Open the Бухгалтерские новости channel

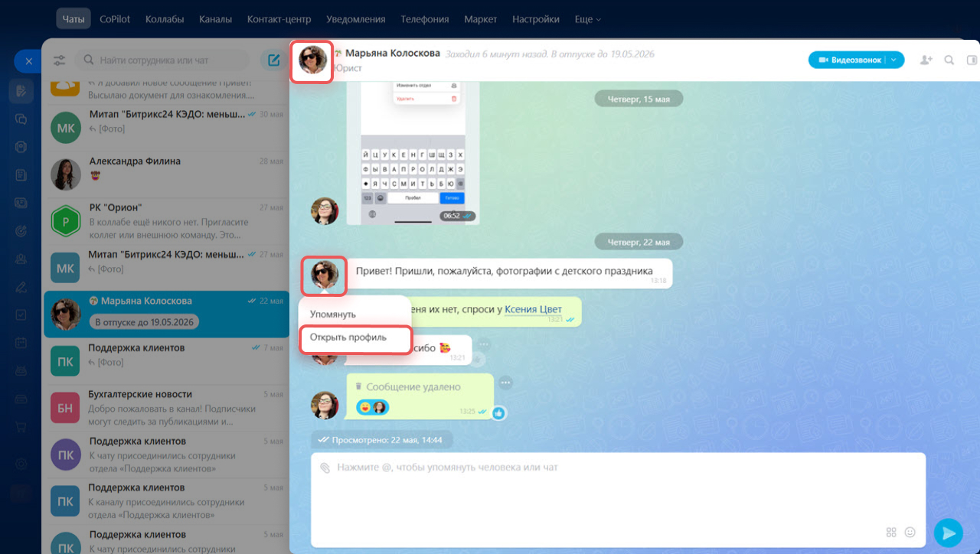[167, 407]
